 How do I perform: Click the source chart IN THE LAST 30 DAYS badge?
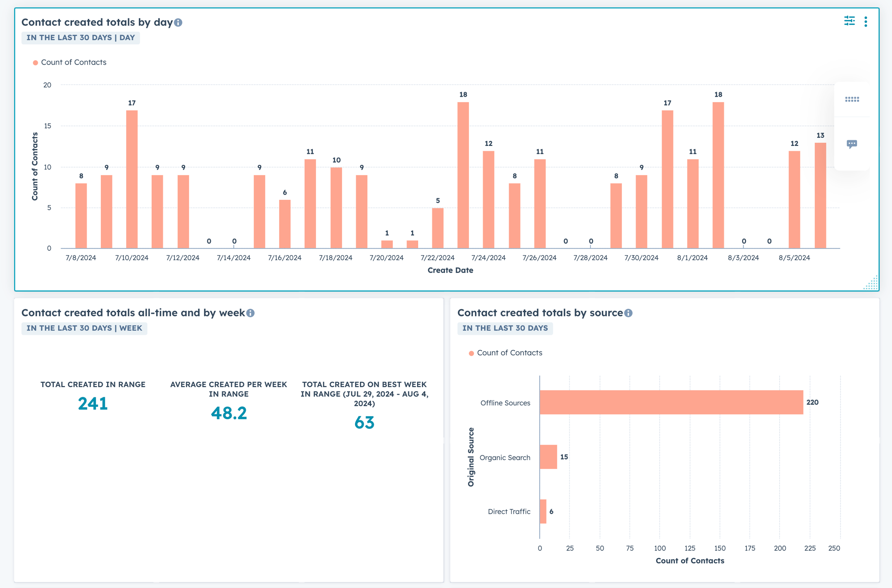(505, 329)
